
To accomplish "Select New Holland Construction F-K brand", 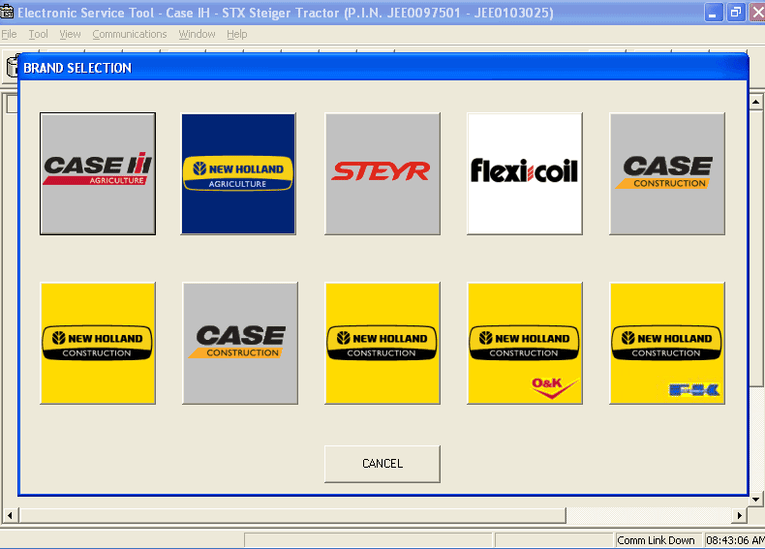I will 667,343.
